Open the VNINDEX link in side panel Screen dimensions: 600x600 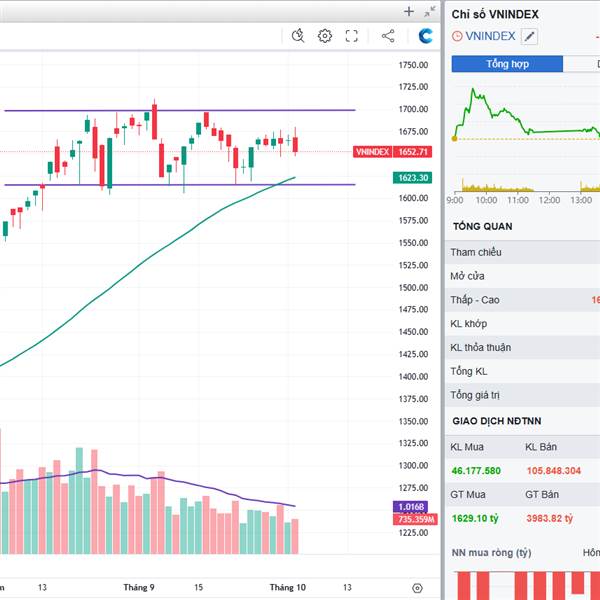coord(491,36)
